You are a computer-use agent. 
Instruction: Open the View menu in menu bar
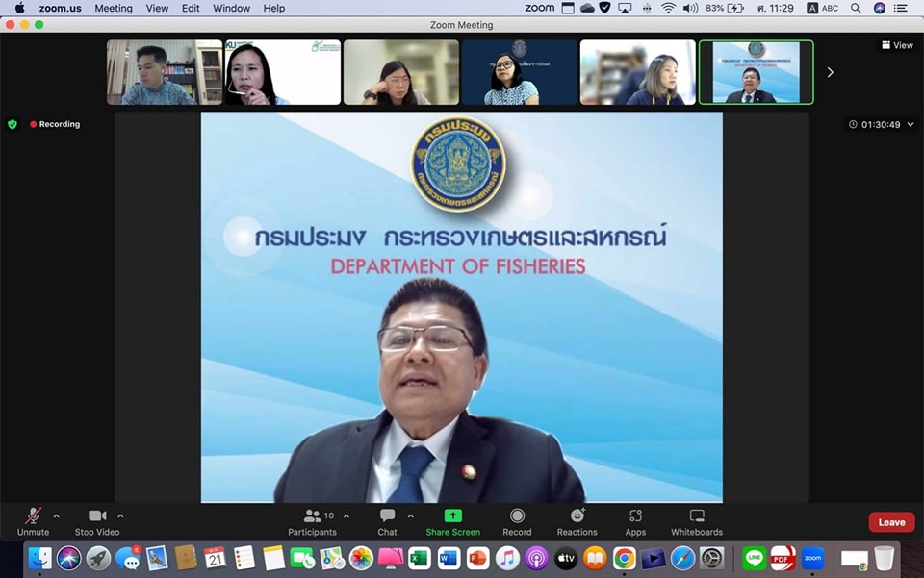point(157,9)
